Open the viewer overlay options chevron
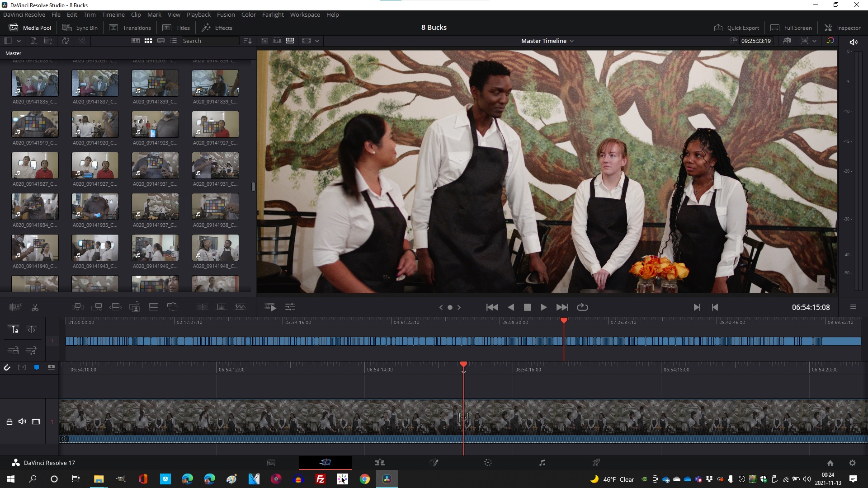Screen dimensions: 868x488 point(317,41)
